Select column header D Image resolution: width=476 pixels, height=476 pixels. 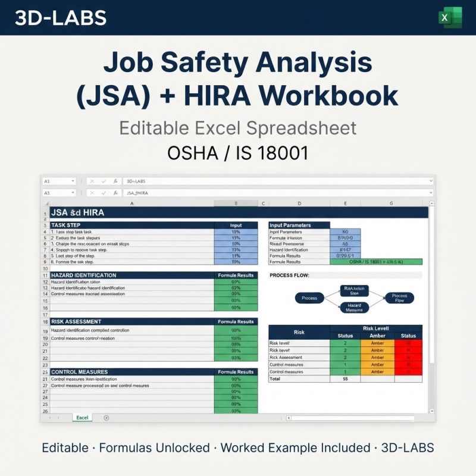coord(299,203)
